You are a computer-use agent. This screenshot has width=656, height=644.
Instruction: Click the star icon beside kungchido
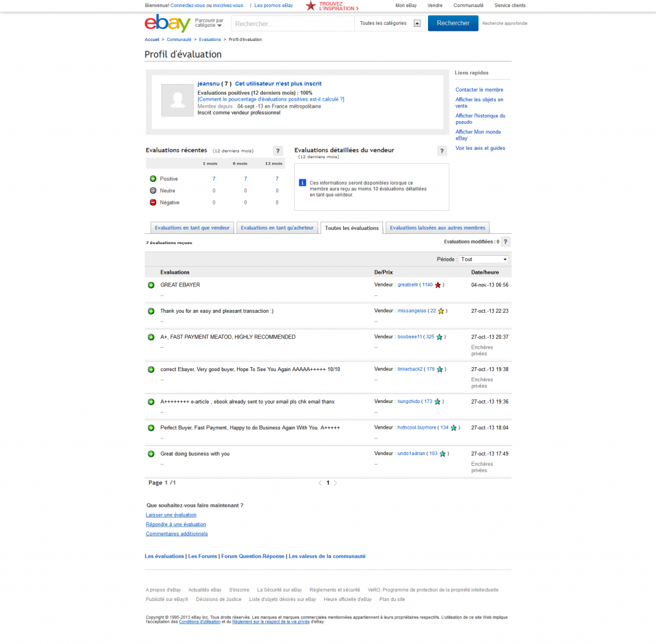coord(438,402)
